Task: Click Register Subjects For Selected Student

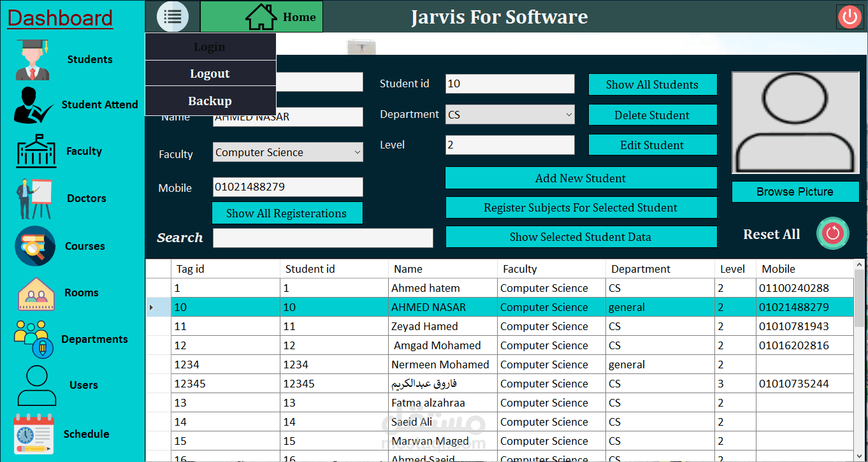Action: coord(581,208)
